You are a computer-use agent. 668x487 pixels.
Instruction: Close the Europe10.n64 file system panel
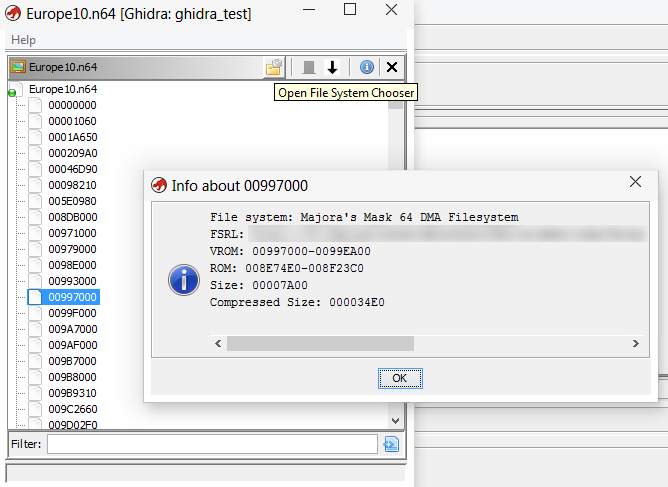392,67
